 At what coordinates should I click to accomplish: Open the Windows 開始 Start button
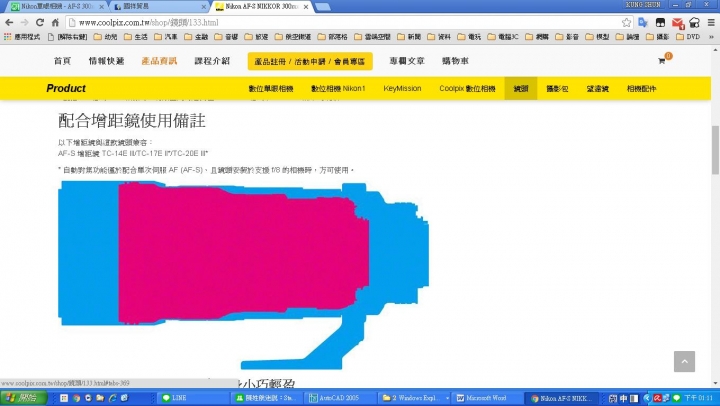pos(24,398)
